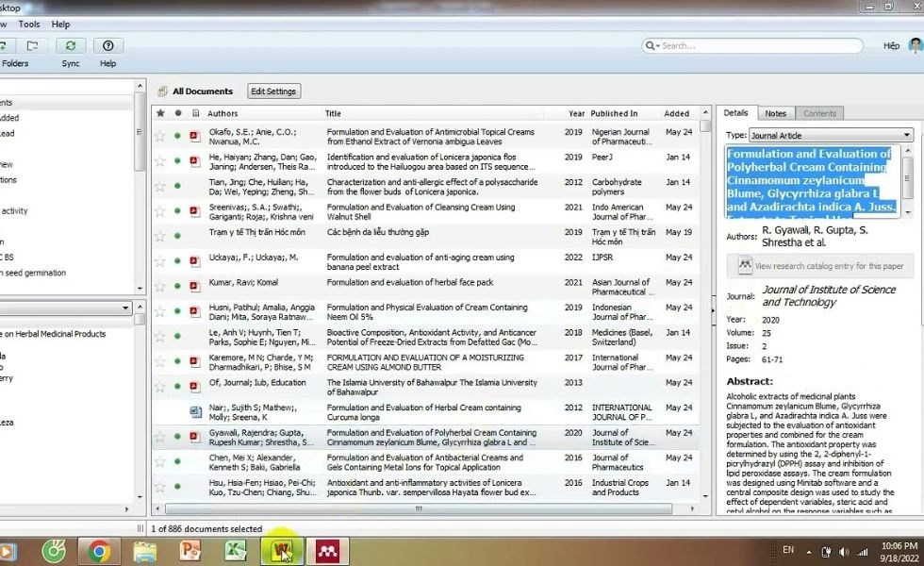Screen dimensions: 924x566
Task: Click the Edit Settings button
Action: pyautogui.click(x=273, y=92)
